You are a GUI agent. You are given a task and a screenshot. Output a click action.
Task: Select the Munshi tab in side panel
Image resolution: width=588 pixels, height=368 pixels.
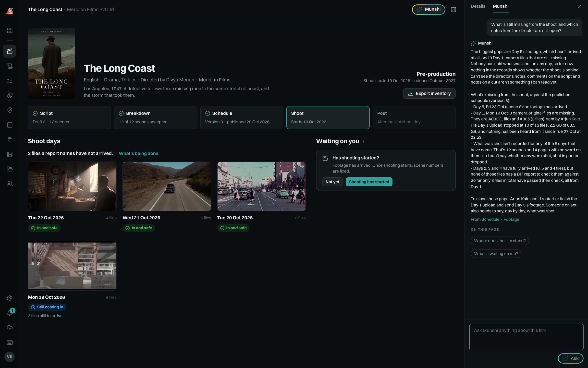[501, 6]
